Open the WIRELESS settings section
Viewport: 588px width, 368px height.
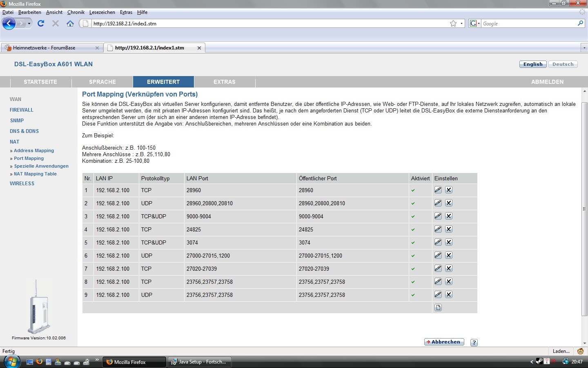(22, 184)
